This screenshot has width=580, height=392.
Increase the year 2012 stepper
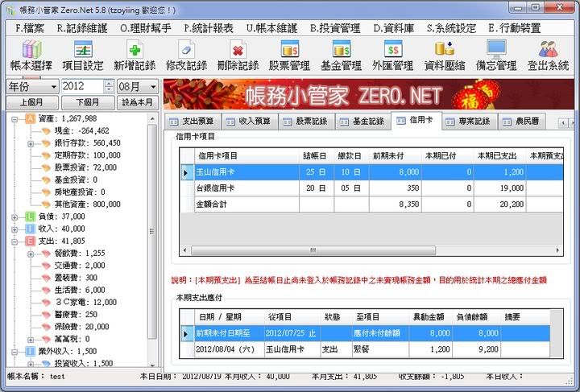pyautogui.click(x=109, y=84)
